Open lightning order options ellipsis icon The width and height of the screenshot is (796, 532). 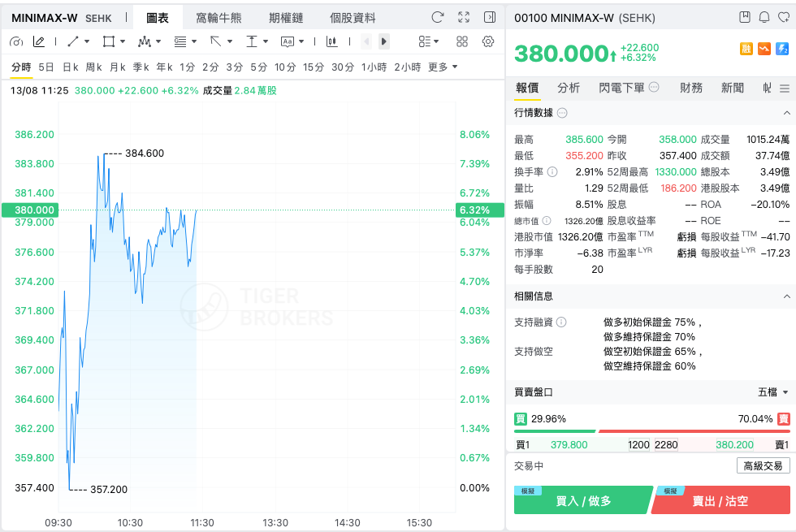[x=654, y=87]
